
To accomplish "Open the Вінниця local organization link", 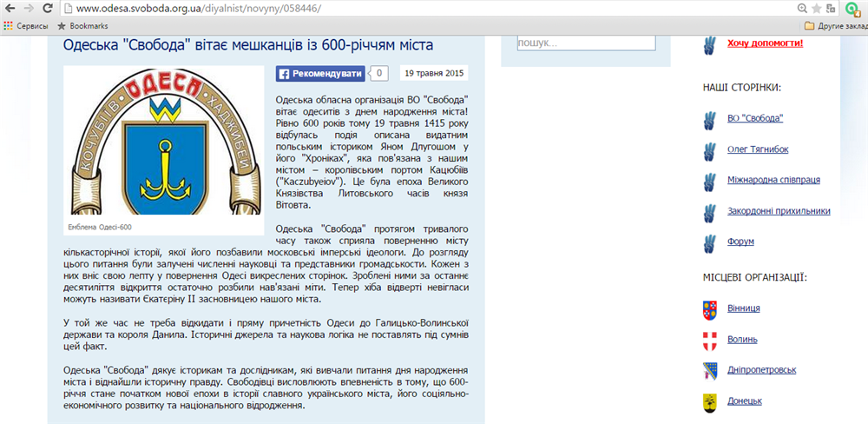I will pos(744,308).
